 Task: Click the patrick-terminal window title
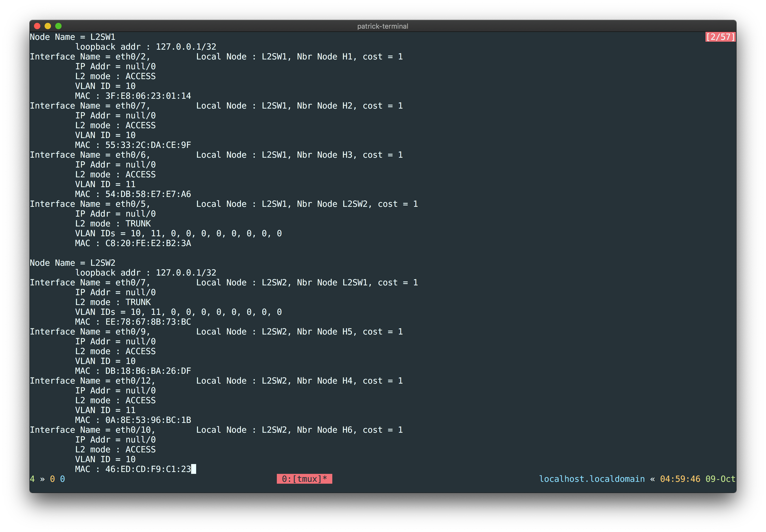pyautogui.click(x=382, y=26)
